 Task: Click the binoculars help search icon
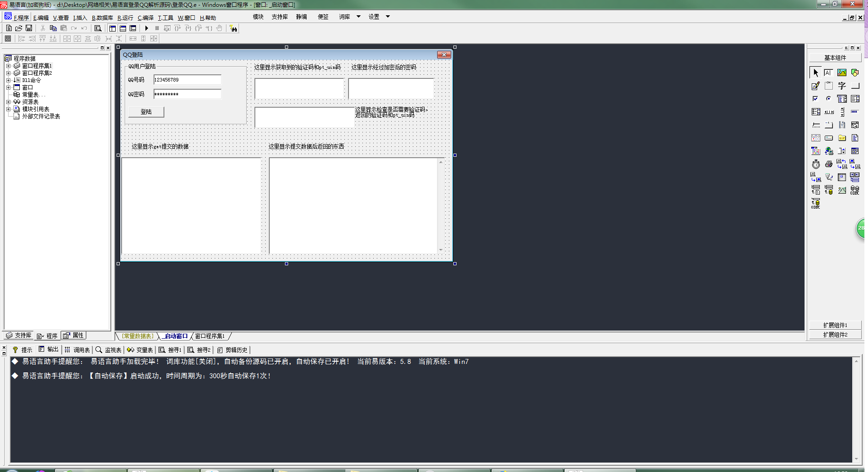point(233,28)
